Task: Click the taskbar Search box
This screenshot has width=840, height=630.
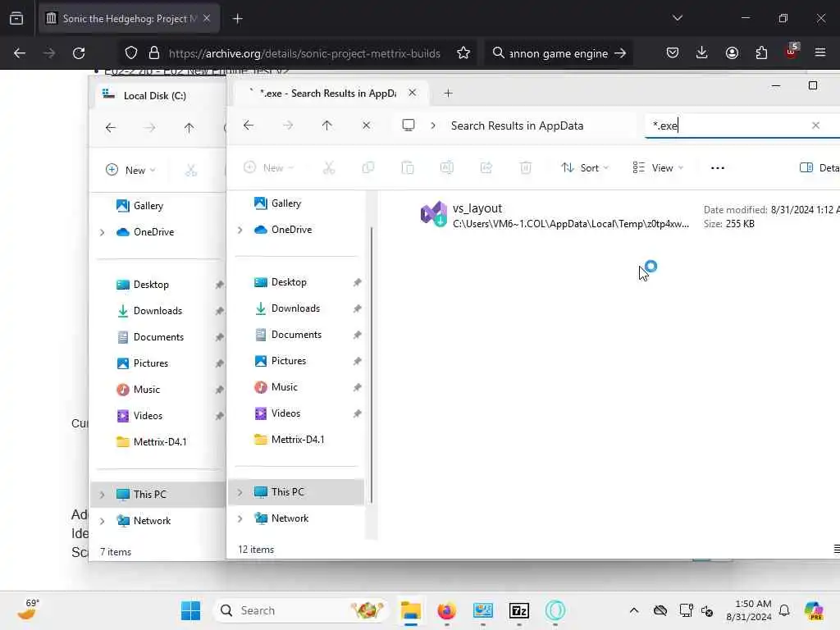Action: (302, 610)
